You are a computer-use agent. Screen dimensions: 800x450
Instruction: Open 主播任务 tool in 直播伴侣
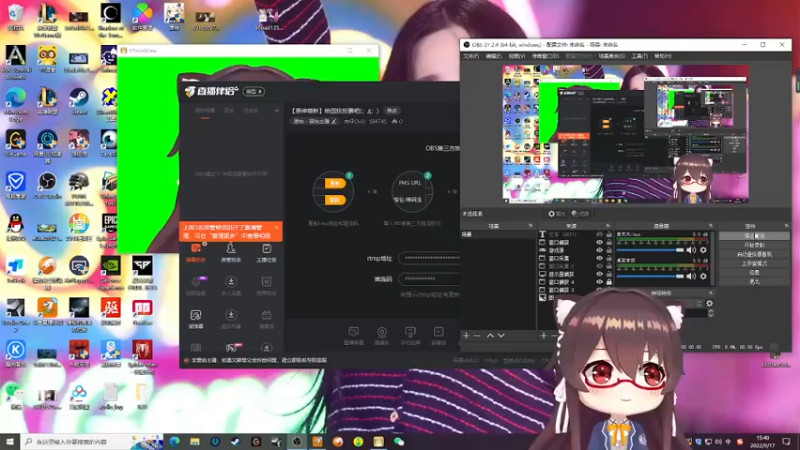point(266,253)
